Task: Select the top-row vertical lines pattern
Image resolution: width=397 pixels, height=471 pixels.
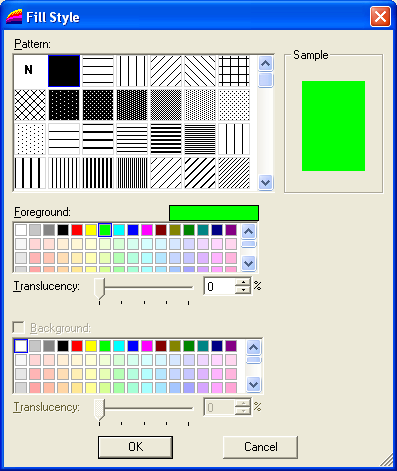Action: click(132, 71)
